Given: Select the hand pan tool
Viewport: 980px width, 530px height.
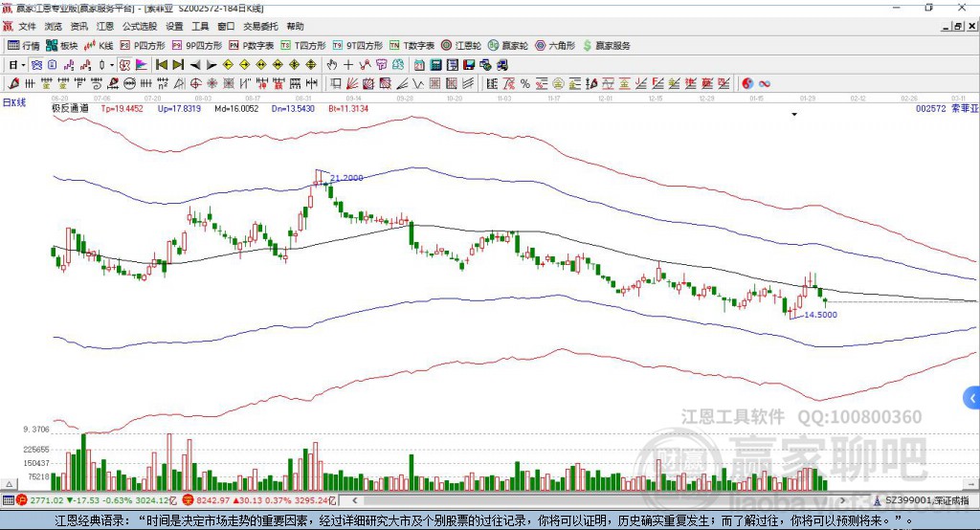Looking at the screenshot, I should (x=332, y=65).
